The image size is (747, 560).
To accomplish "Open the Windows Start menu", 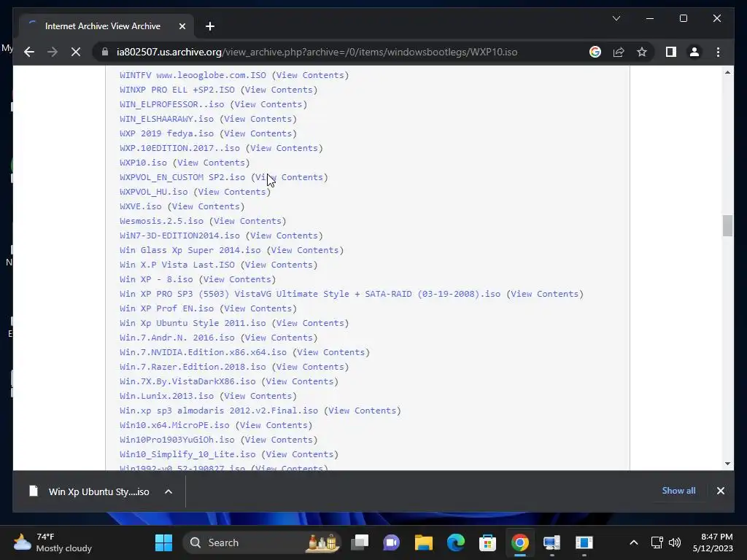I will (164, 542).
